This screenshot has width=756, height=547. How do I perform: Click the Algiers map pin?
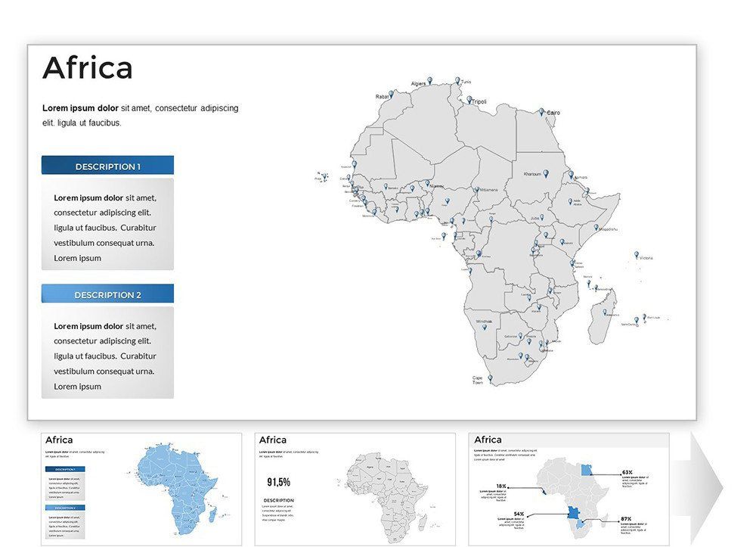429,80
